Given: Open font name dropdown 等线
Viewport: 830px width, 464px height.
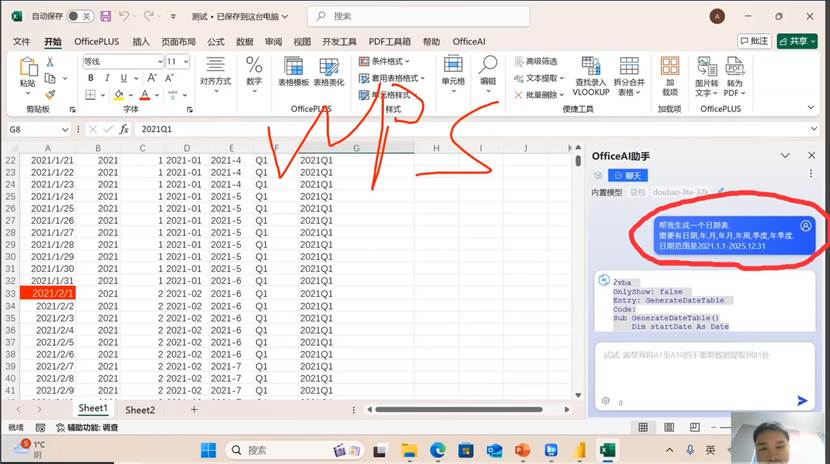Looking at the screenshot, I should tap(160, 62).
